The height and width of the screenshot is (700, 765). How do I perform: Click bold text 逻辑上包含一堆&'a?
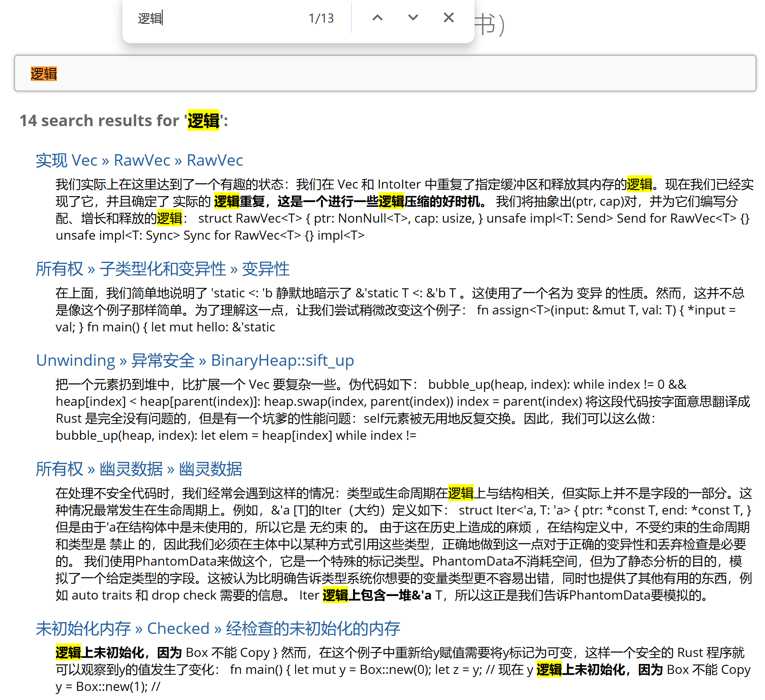(x=377, y=595)
